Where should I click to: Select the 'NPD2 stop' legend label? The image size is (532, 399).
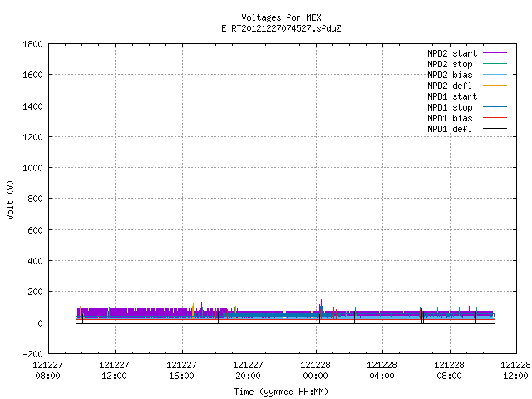pos(450,64)
